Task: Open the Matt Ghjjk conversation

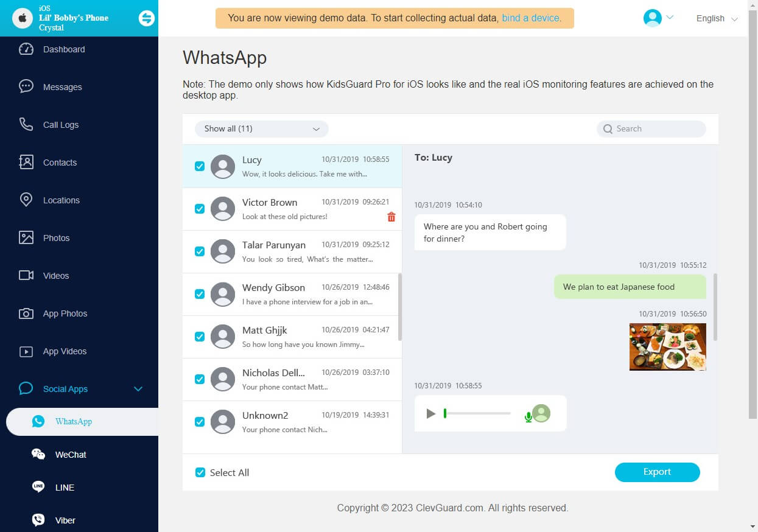Action: point(292,337)
